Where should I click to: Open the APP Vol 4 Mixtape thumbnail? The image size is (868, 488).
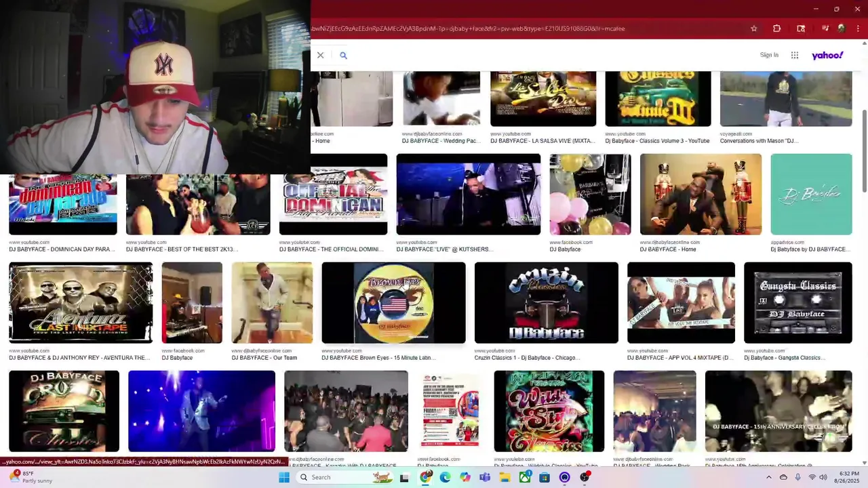[x=681, y=302]
